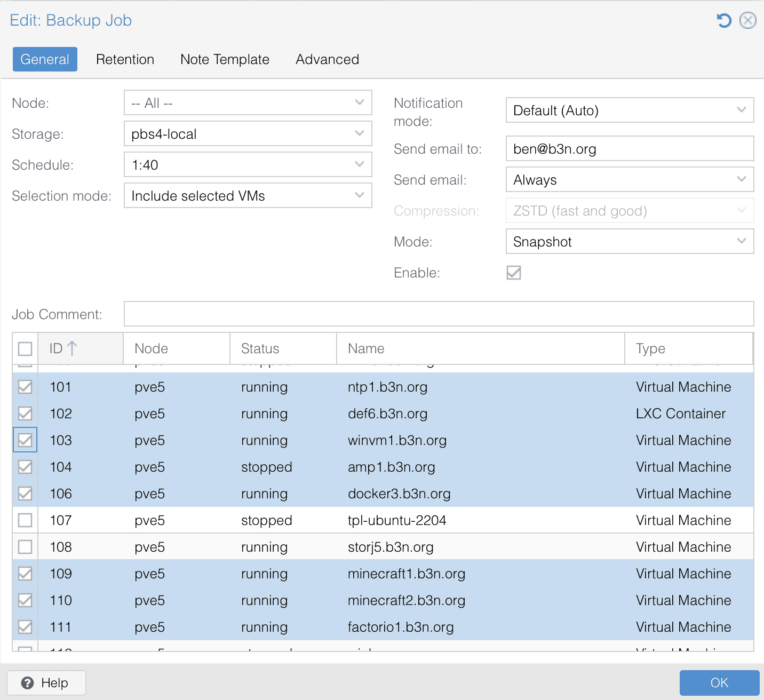This screenshot has width=764, height=700.
Task: Switch to the Retention tab
Action: tap(125, 59)
